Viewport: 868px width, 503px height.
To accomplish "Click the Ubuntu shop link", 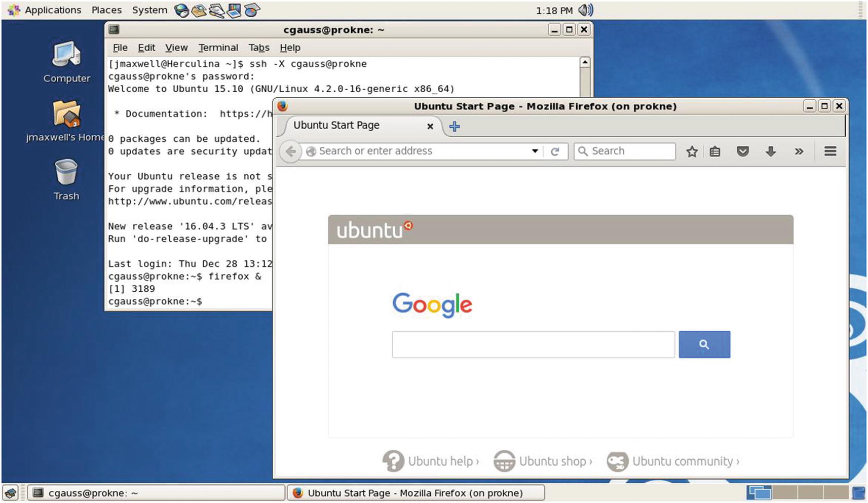I will [543, 461].
